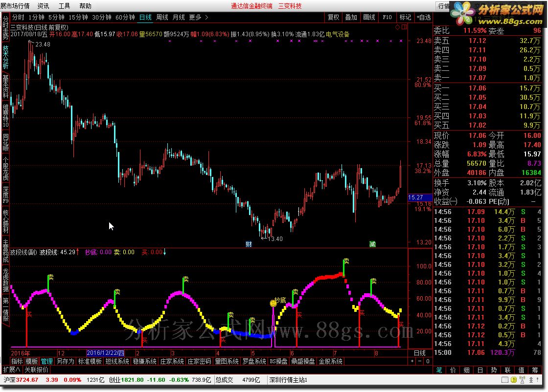
Task: Select the 短线系统 template
Action: tap(117, 361)
